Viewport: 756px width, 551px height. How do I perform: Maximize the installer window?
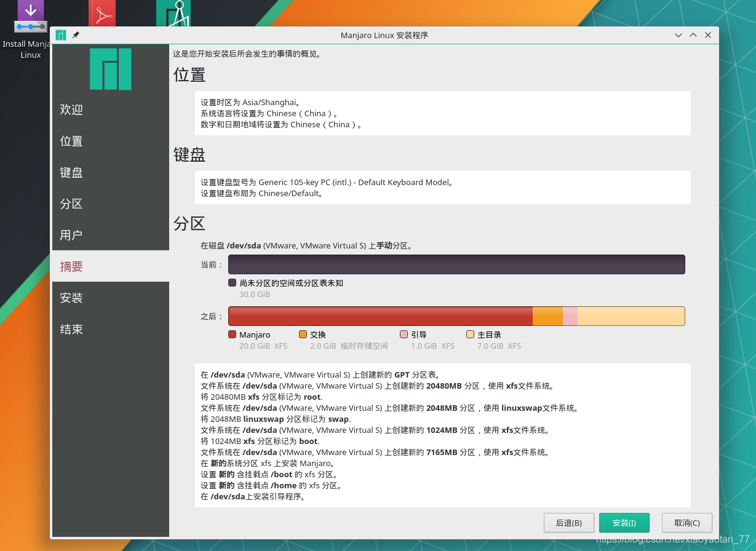point(693,35)
